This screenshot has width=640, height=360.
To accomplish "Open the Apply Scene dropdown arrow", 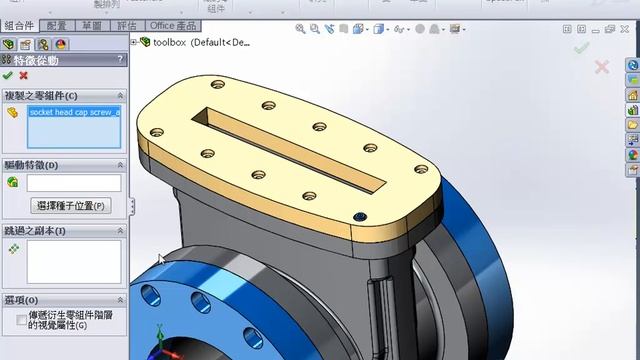I will coord(444,30).
